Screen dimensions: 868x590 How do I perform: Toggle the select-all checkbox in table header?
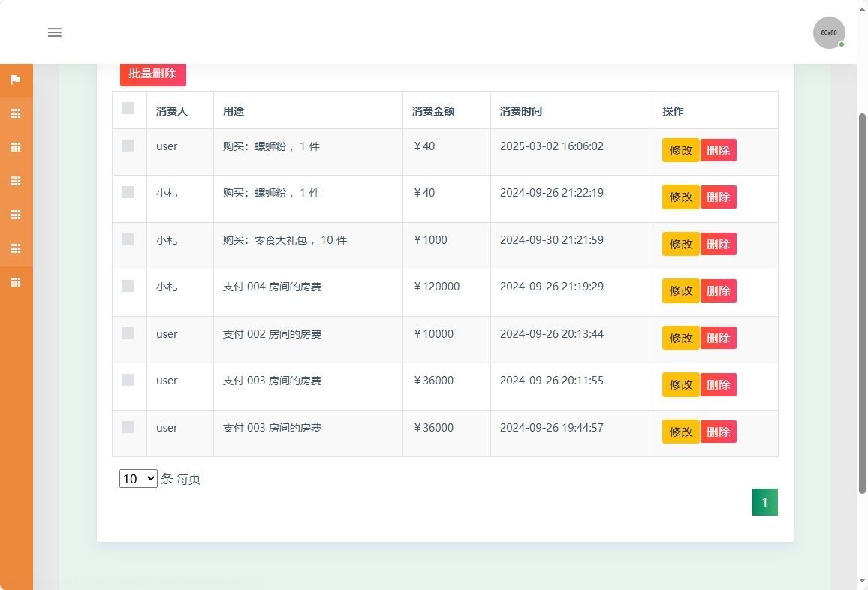(x=128, y=108)
